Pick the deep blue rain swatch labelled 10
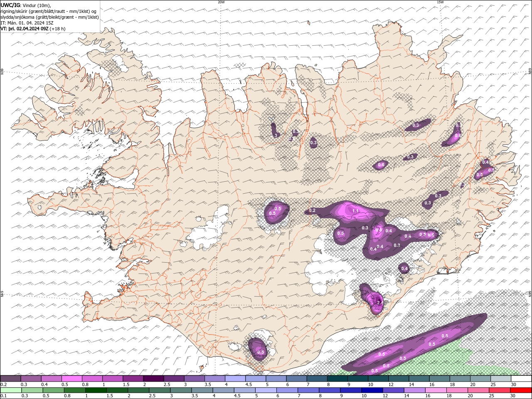The height and width of the screenshot is (399, 532). pyautogui.click(x=372, y=390)
